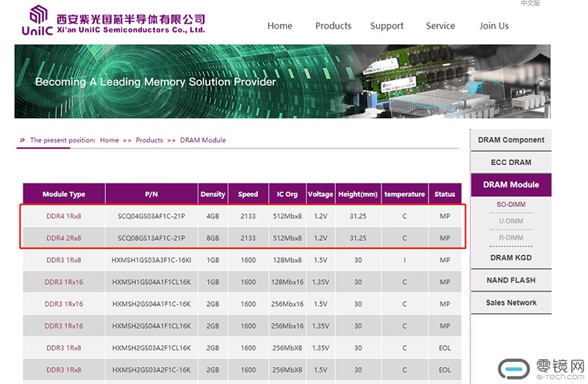This screenshot has height=384, width=588.
Task: Switch language via 中文版 link
Action: click(x=530, y=4)
